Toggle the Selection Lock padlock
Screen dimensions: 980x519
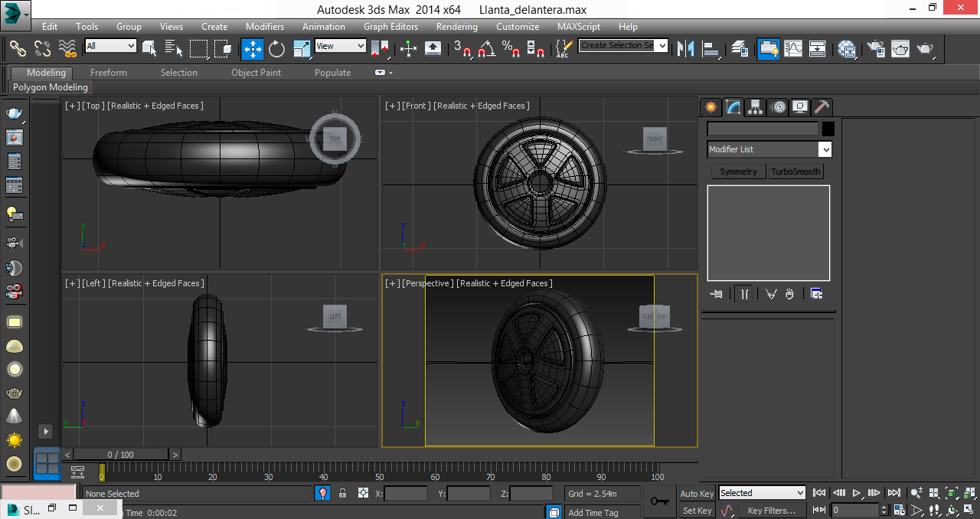coord(343,494)
